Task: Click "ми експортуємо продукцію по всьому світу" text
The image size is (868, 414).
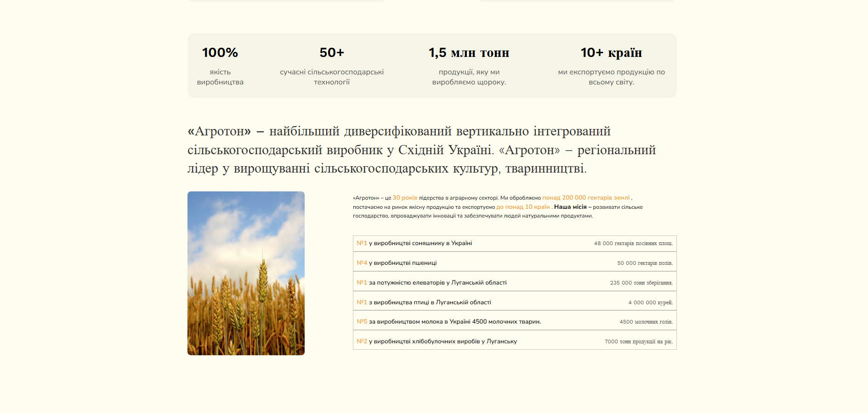Action: pyautogui.click(x=611, y=77)
